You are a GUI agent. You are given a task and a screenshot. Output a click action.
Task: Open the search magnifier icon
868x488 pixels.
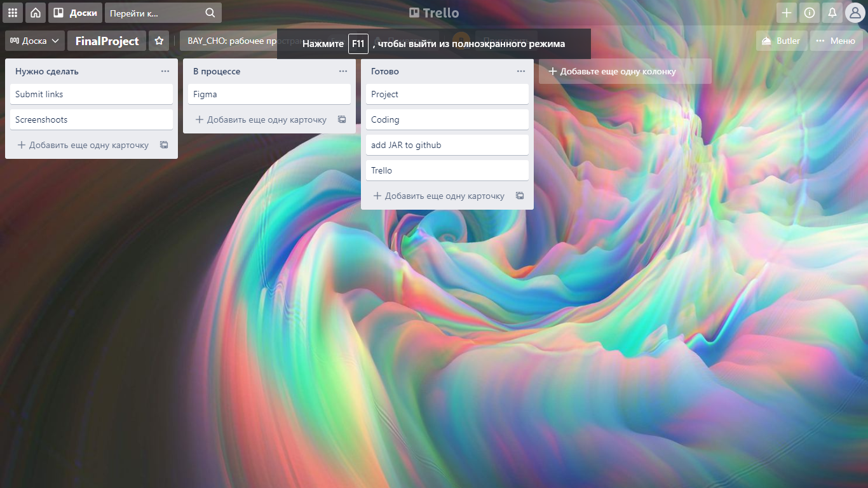[x=210, y=12]
